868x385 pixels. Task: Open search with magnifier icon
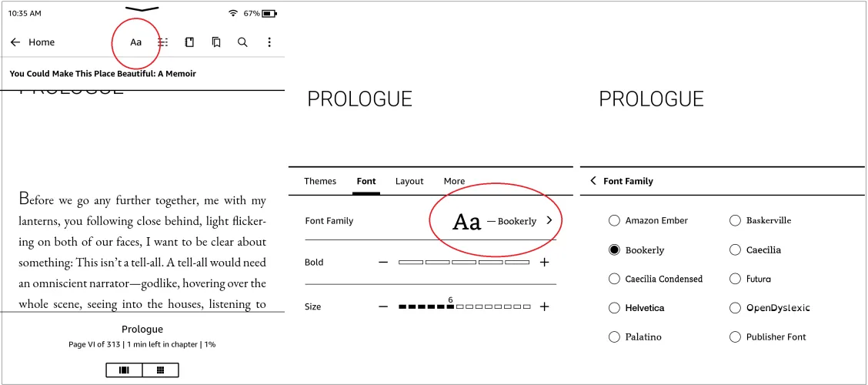[x=242, y=42]
